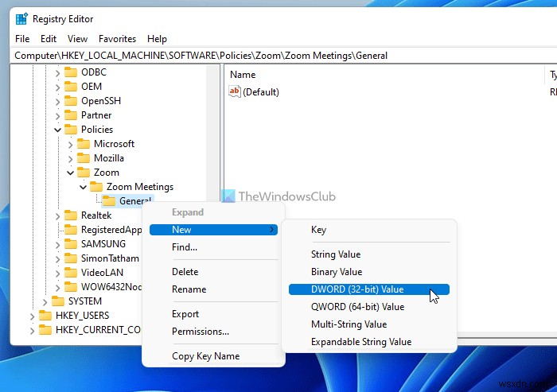Click the Policies folder icon

71,130
